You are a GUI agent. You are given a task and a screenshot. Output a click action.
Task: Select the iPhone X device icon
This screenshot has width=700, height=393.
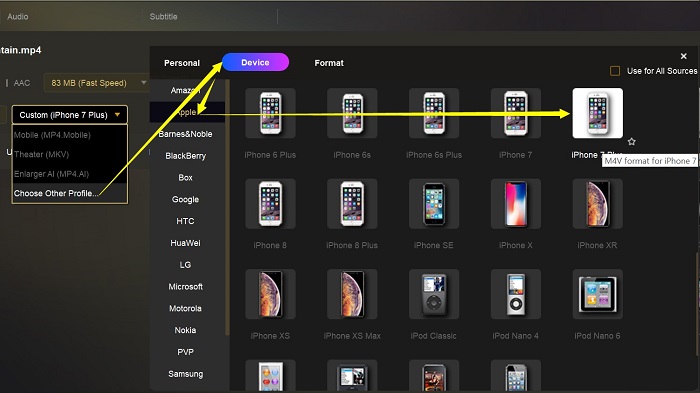pos(516,204)
